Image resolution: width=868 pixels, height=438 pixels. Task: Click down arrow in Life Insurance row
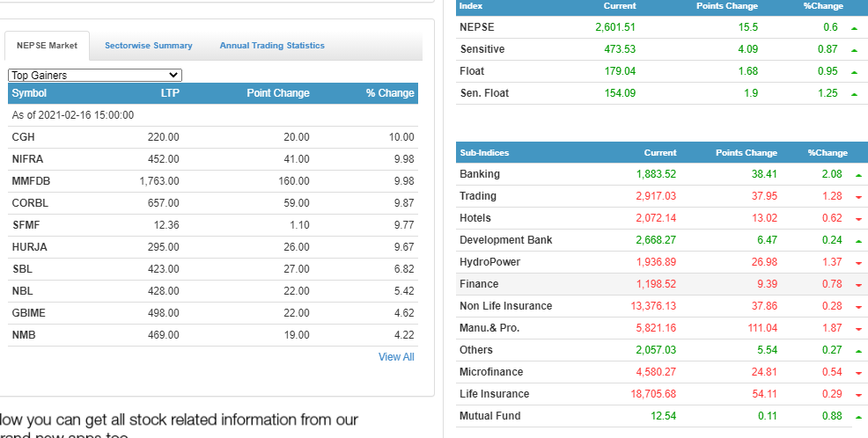click(858, 396)
